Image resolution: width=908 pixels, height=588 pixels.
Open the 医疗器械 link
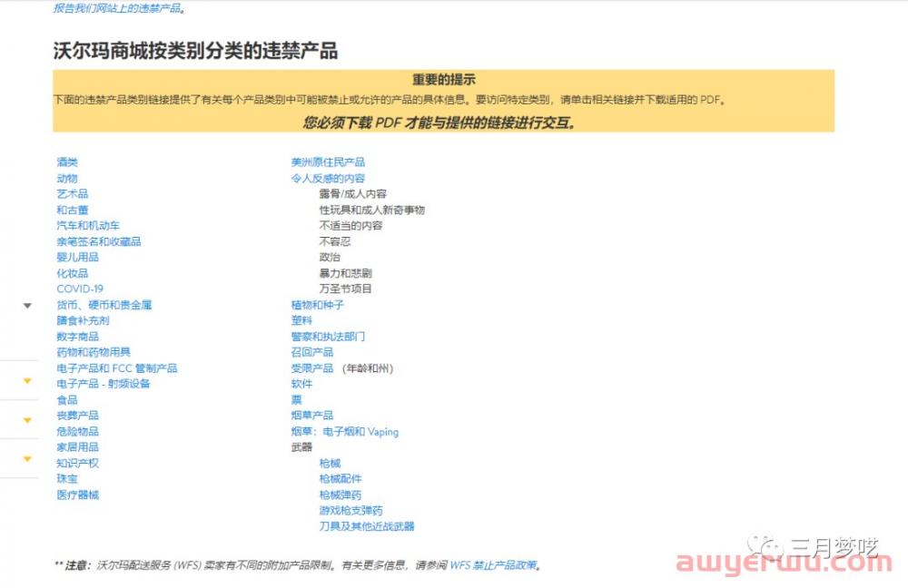click(77, 495)
